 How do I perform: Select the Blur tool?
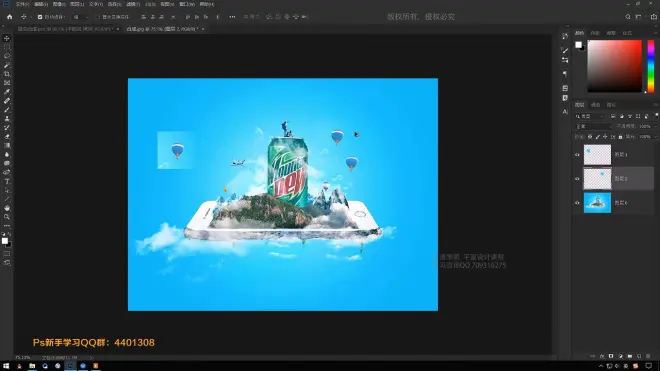[x=7, y=155]
